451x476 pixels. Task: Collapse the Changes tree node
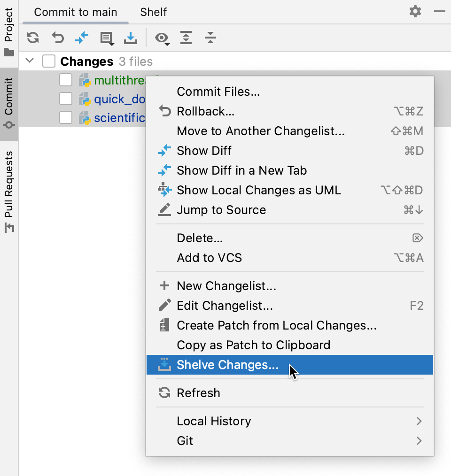tap(30, 61)
